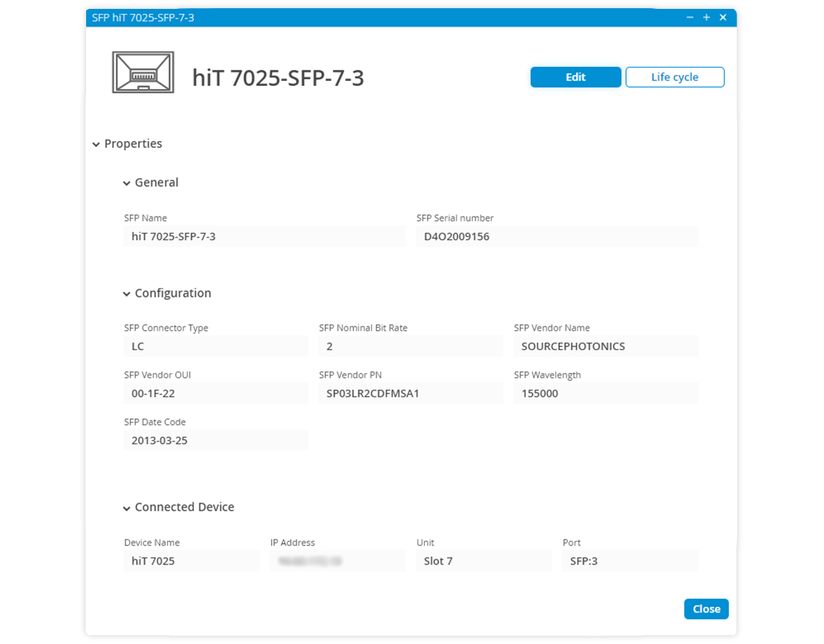Collapse the Configuration subsection

tap(127, 294)
